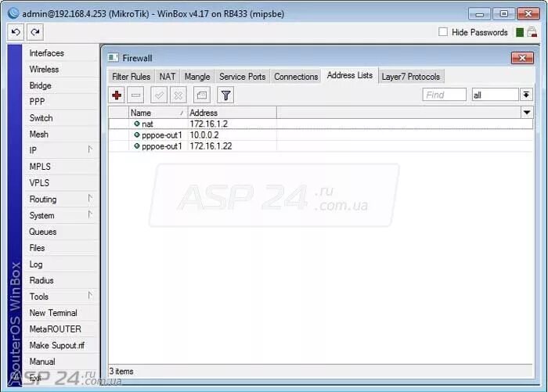
Task: Switch to the NAT tab
Action: pos(168,77)
